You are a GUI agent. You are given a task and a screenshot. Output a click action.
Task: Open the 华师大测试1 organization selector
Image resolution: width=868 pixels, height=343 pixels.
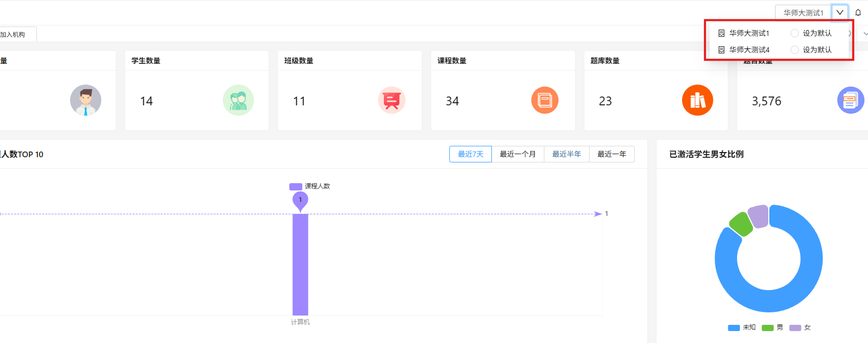pyautogui.click(x=803, y=13)
